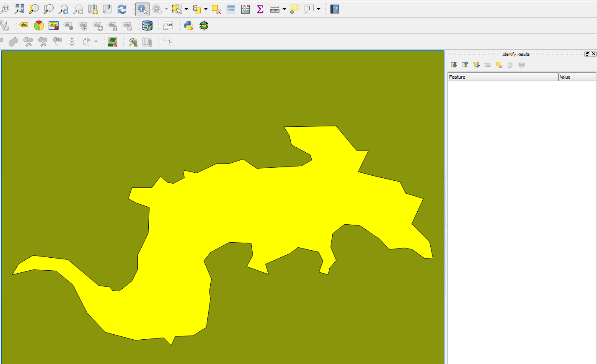This screenshot has height=364, width=597.
Task: Click Select by Expression icon
Action: click(x=196, y=9)
